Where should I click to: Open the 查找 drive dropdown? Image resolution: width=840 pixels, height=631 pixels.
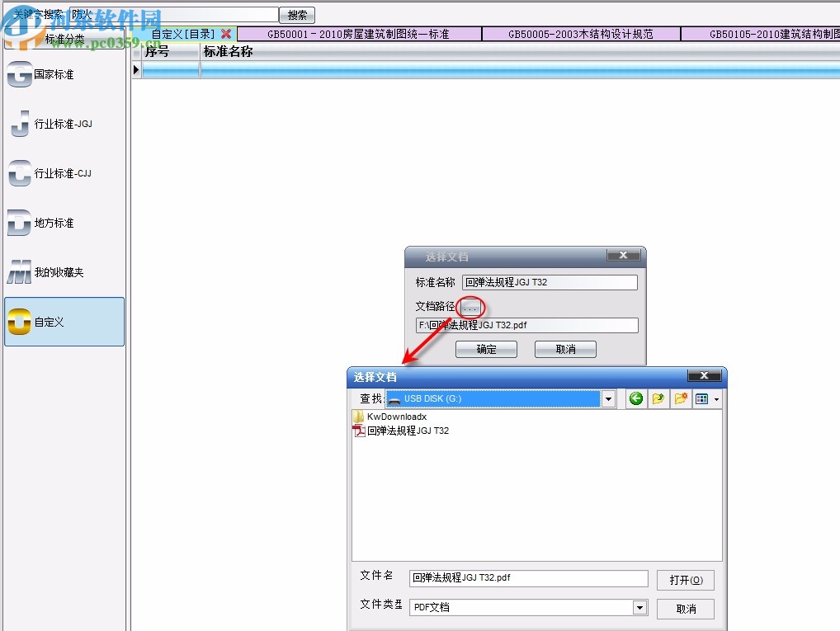pos(608,398)
